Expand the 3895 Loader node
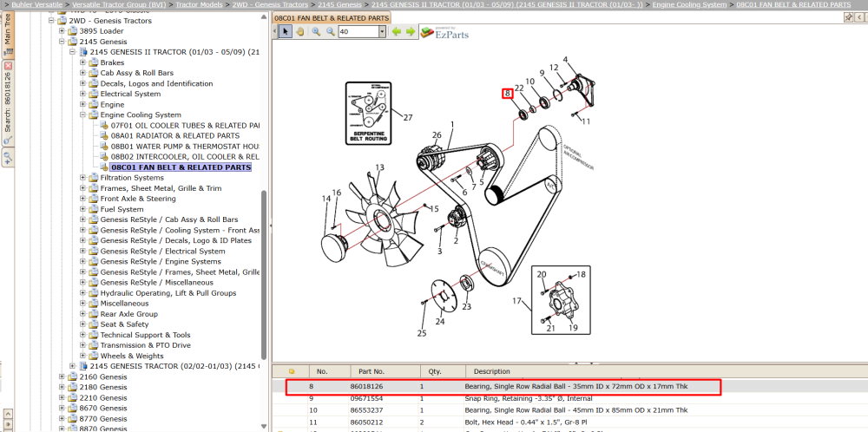 point(62,31)
